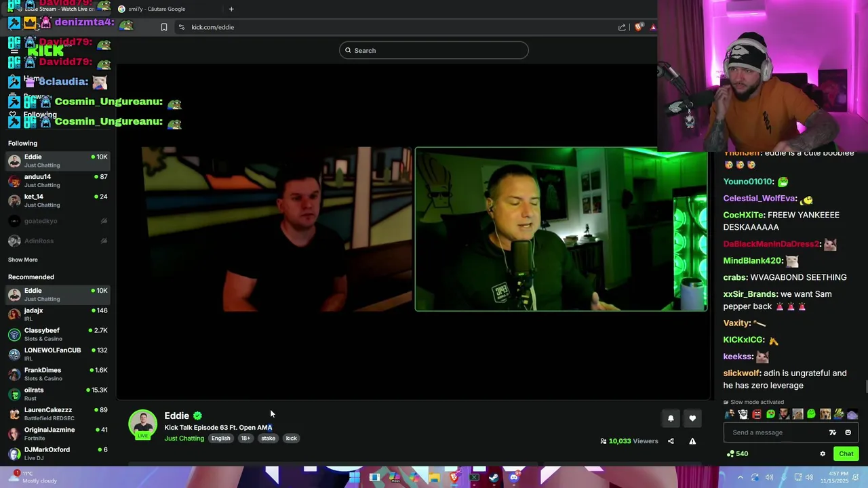Image resolution: width=868 pixels, height=488 pixels.
Task: Open Following in sidebar navigation
Action: pos(40,115)
